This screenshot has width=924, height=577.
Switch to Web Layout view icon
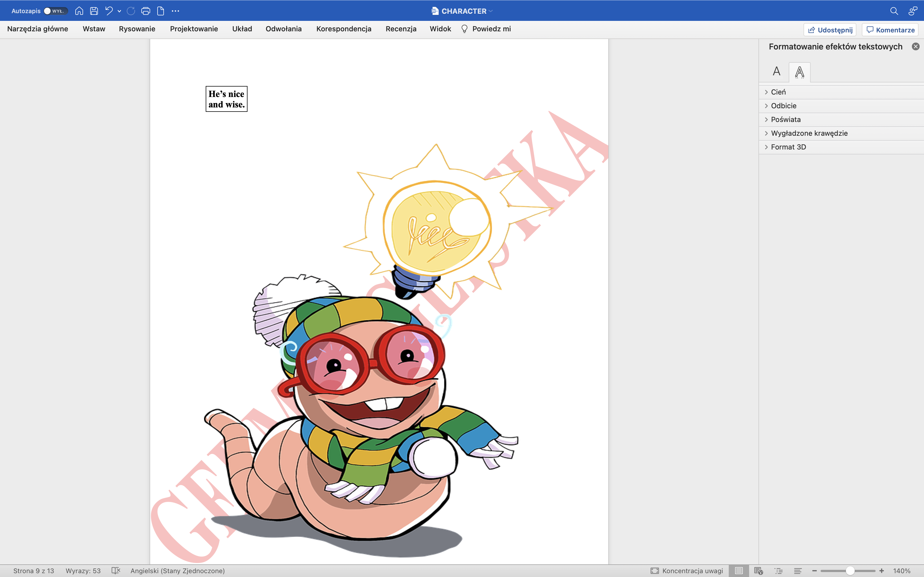(758, 570)
